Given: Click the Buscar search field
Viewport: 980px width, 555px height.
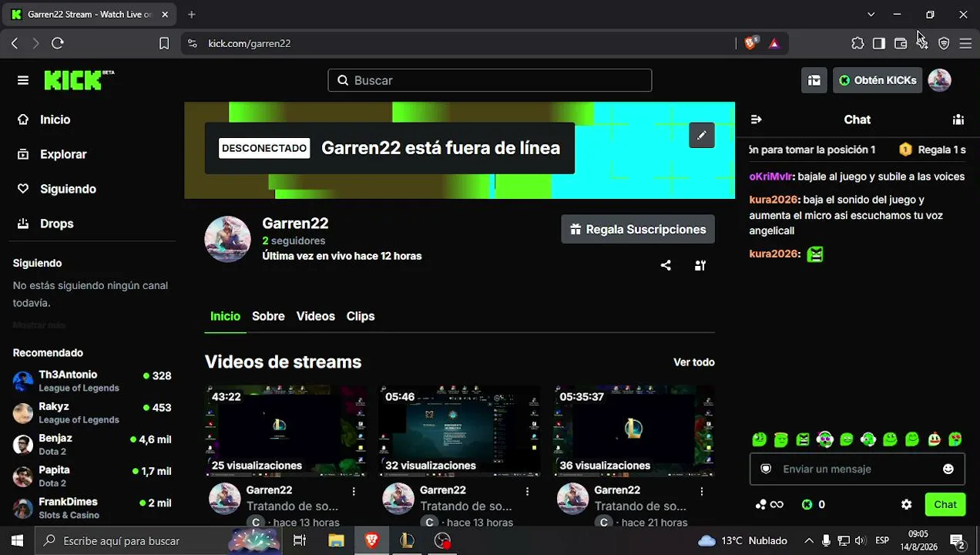Looking at the screenshot, I should pyautogui.click(x=490, y=80).
